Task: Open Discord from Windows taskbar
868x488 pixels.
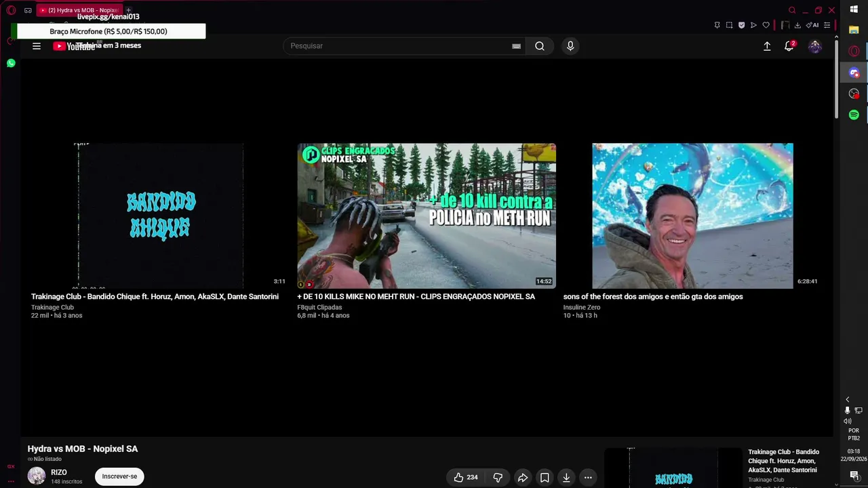Action: click(854, 73)
